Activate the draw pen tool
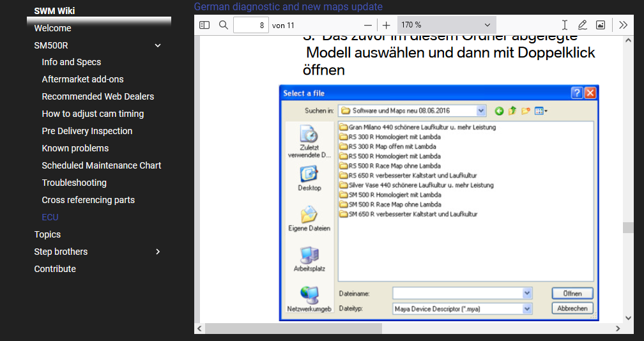The width and height of the screenshot is (644, 341). click(582, 25)
